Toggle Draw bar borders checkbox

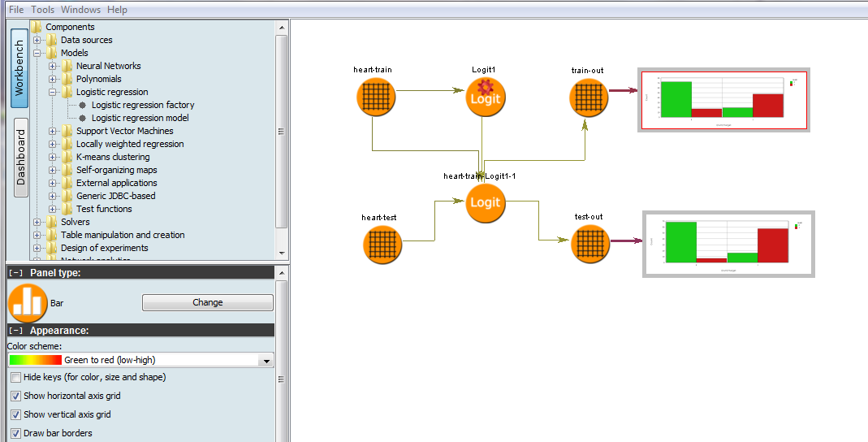16,434
